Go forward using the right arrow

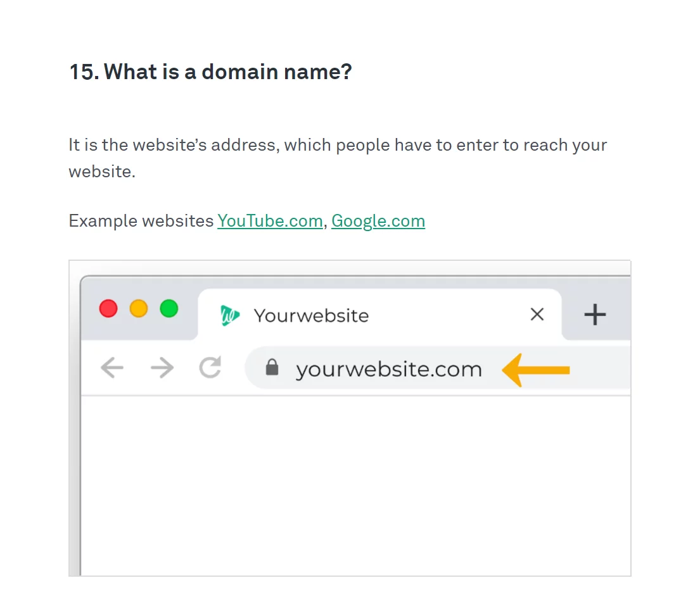[x=162, y=368]
